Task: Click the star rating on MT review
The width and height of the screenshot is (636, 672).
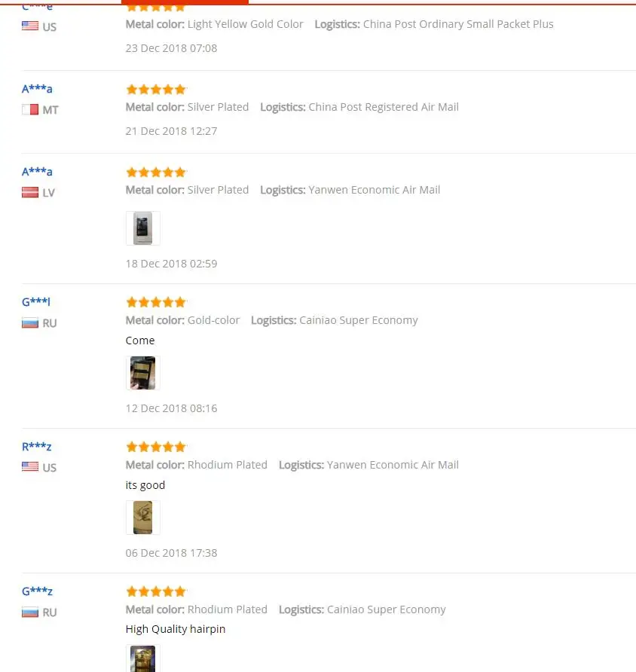Action: click(x=156, y=89)
